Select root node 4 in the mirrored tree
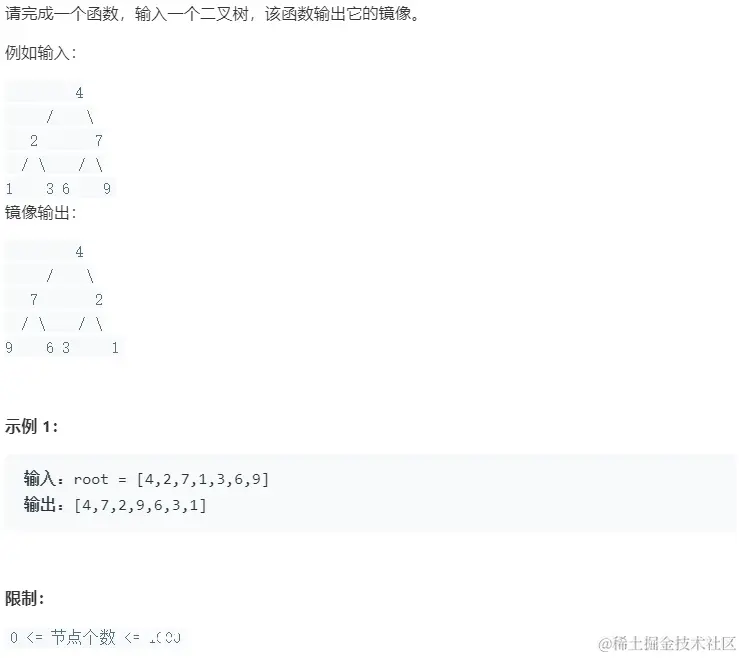 80,252
